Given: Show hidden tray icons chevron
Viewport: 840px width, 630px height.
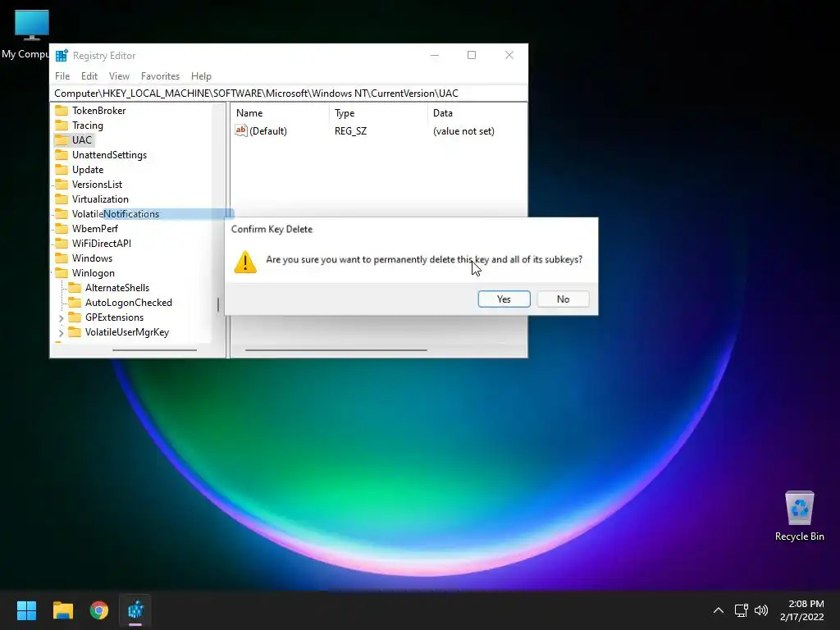Looking at the screenshot, I should (x=719, y=610).
